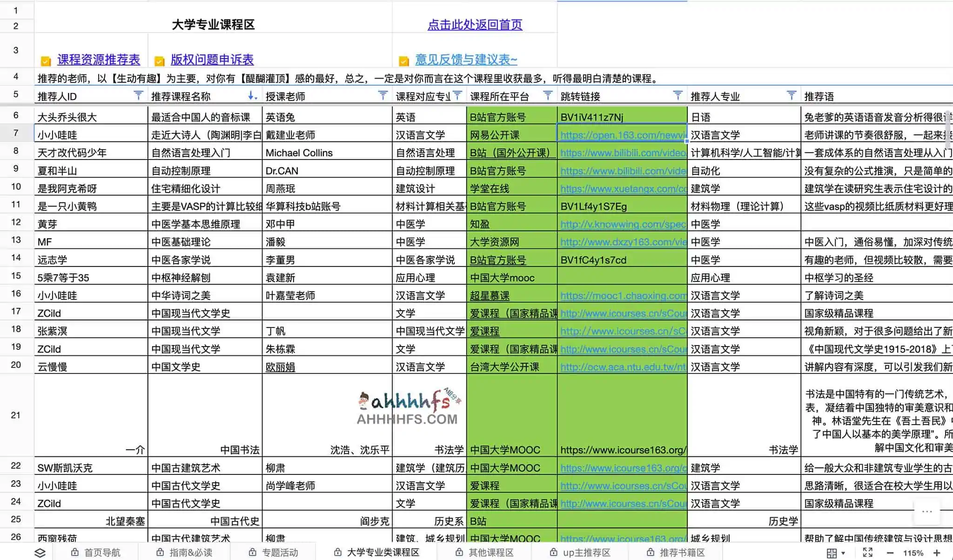The height and width of the screenshot is (560, 953).
Task: Click the filter icon on 课程对应专业 column
Action: [458, 95]
